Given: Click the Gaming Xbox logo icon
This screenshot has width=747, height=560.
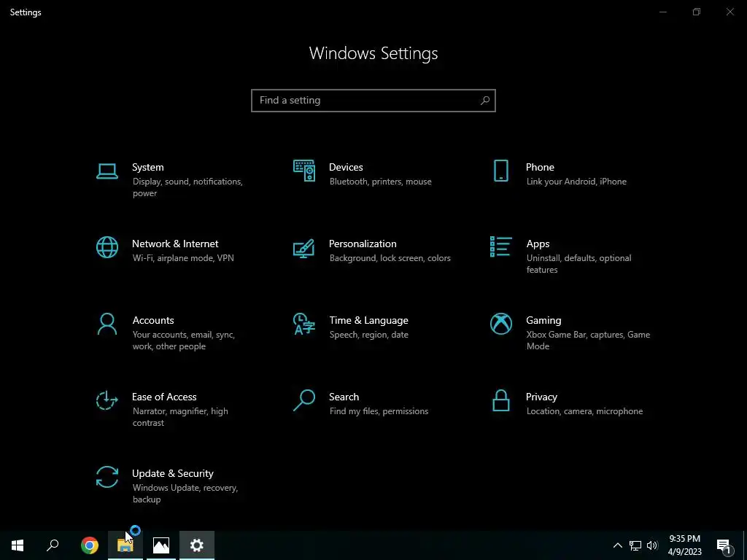Looking at the screenshot, I should (500, 324).
